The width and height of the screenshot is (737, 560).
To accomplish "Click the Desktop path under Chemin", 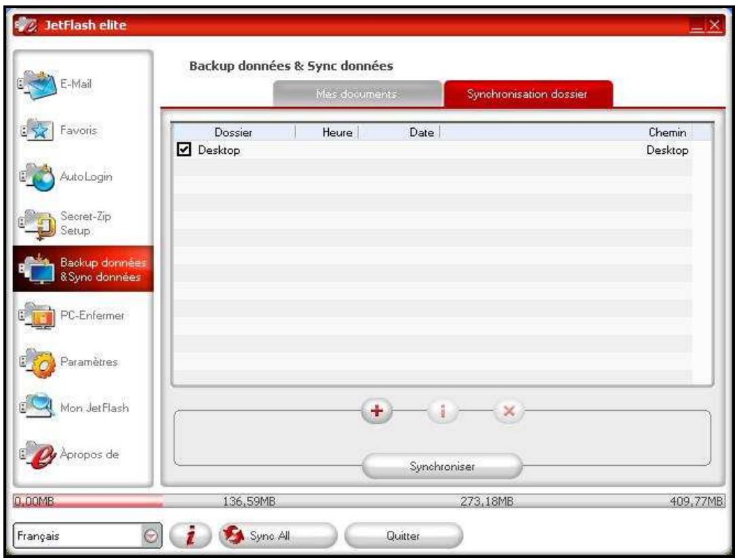I will pyautogui.click(x=667, y=151).
